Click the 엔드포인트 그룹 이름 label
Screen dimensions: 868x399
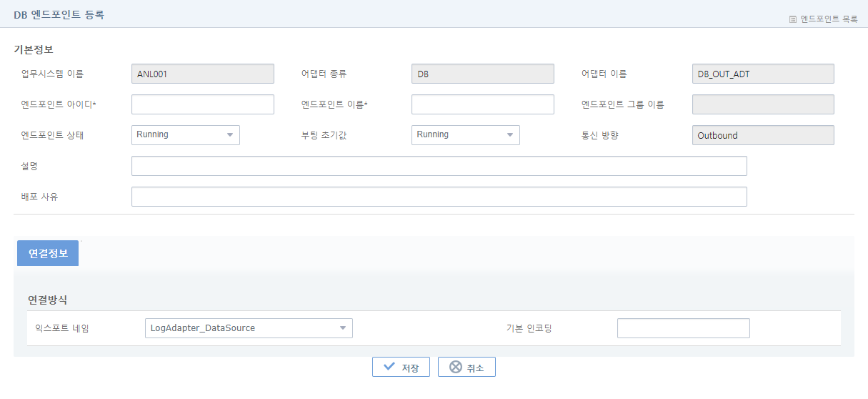click(x=623, y=104)
